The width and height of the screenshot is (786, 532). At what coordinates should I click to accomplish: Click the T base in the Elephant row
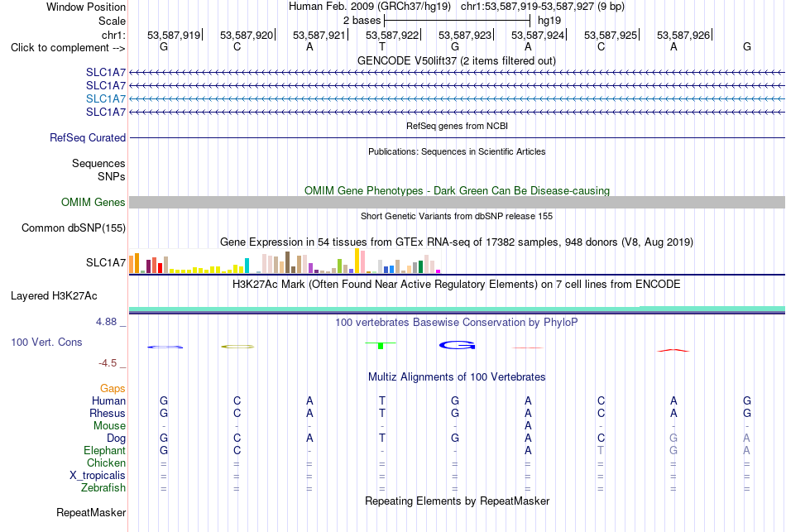[x=601, y=450]
